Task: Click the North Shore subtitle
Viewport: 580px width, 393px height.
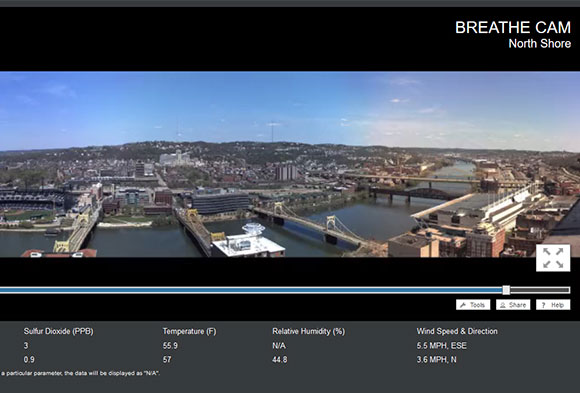Action: tap(540, 44)
